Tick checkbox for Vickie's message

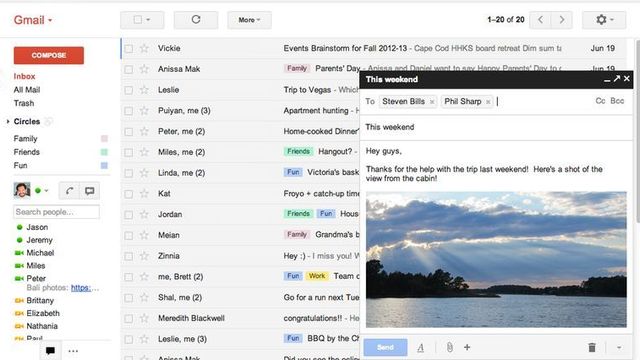click(129, 49)
